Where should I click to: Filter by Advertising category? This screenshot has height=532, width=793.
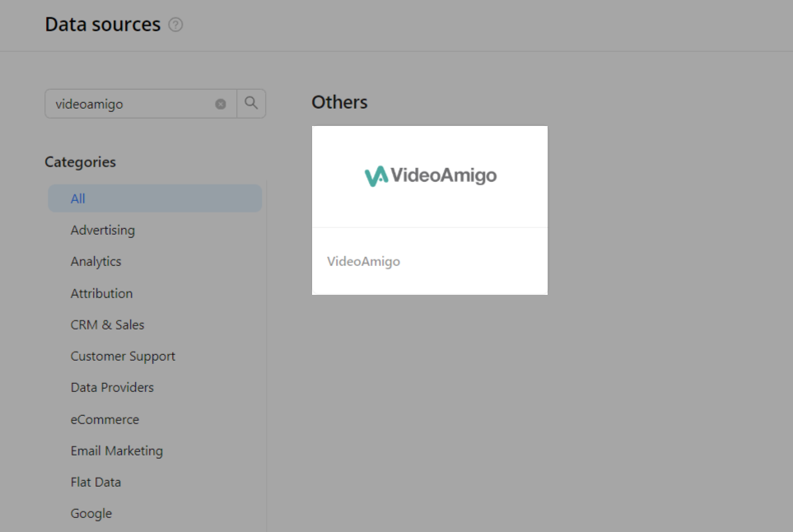[103, 230]
